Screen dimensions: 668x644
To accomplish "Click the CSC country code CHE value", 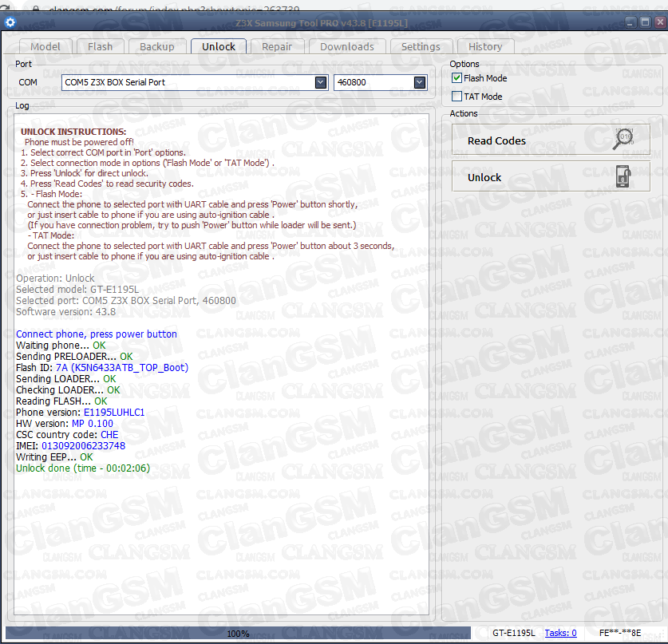I will pyautogui.click(x=109, y=434).
